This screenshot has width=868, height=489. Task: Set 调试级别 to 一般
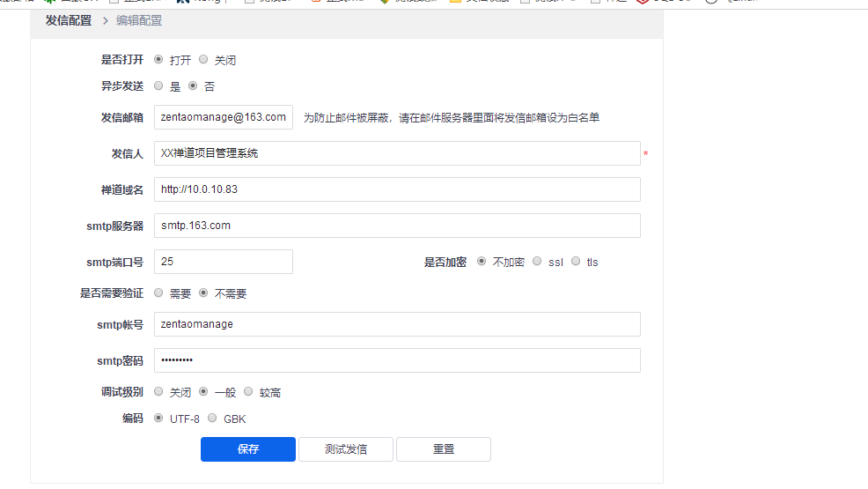point(203,392)
